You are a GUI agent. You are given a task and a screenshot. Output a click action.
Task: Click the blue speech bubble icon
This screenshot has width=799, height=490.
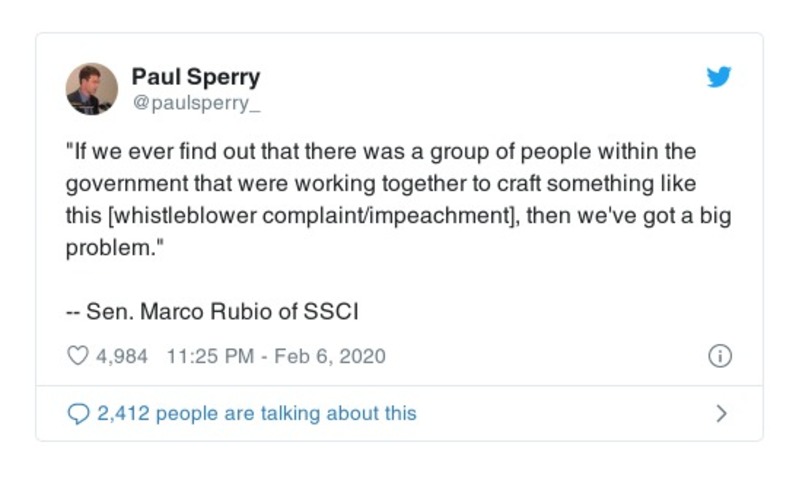[x=78, y=413]
